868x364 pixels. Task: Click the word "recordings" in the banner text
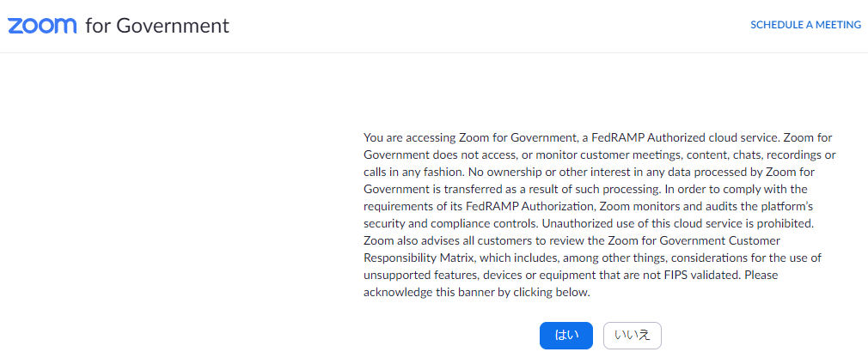tap(794, 155)
